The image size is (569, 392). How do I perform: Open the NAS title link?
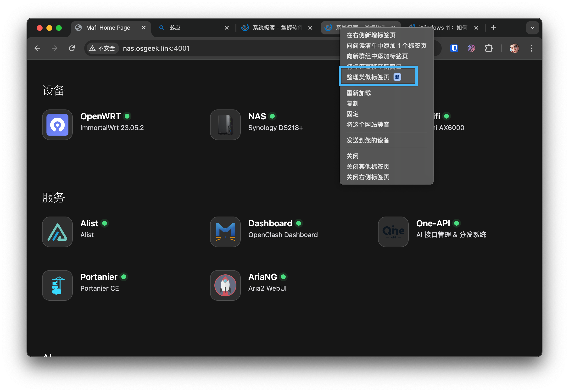click(x=257, y=116)
